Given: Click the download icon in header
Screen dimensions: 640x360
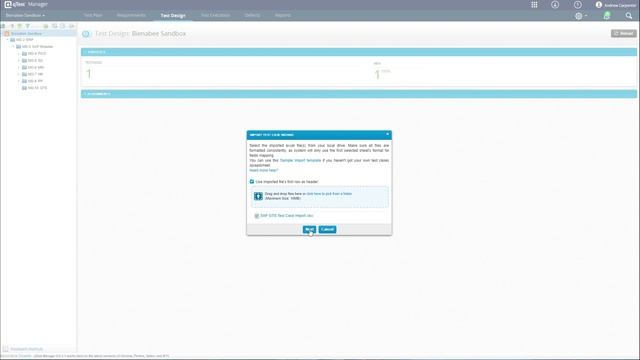Looking at the screenshot, I should (555, 5).
